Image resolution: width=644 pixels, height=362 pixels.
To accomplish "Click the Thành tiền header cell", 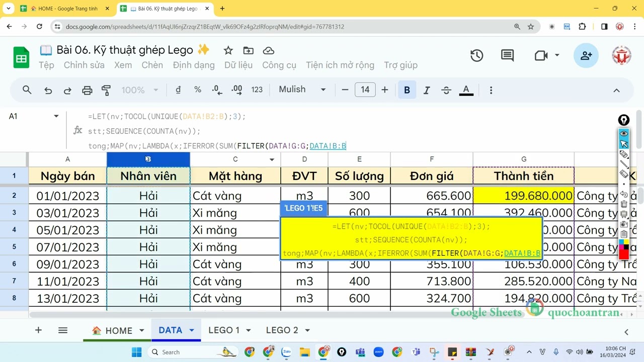I will (524, 176).
